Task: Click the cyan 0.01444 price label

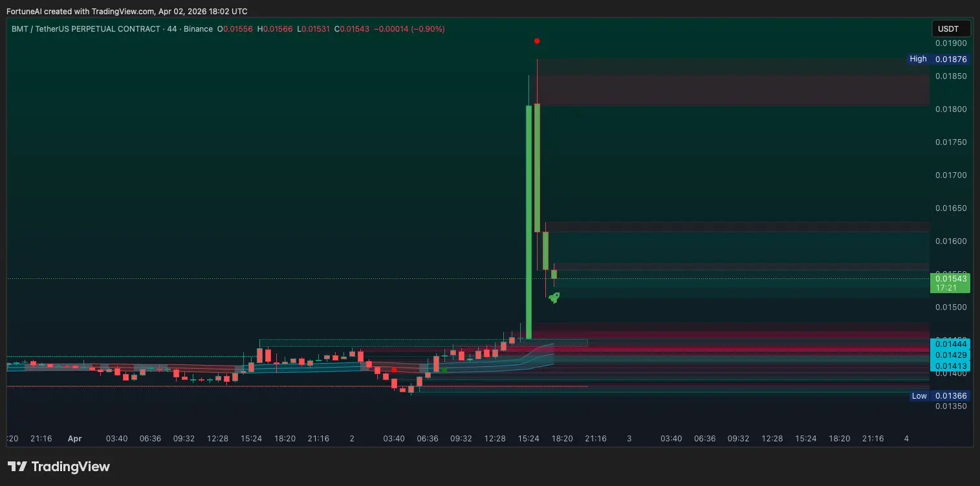Action: (x=950, y=344)
